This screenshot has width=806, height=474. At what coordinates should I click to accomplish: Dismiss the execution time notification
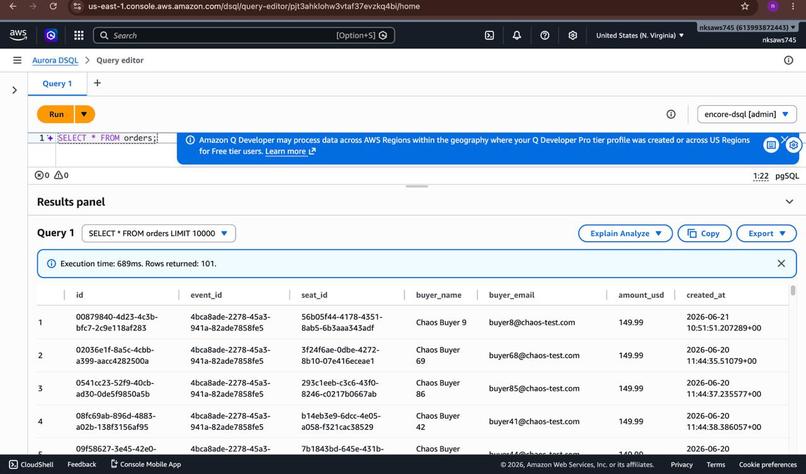coord(781,263)
